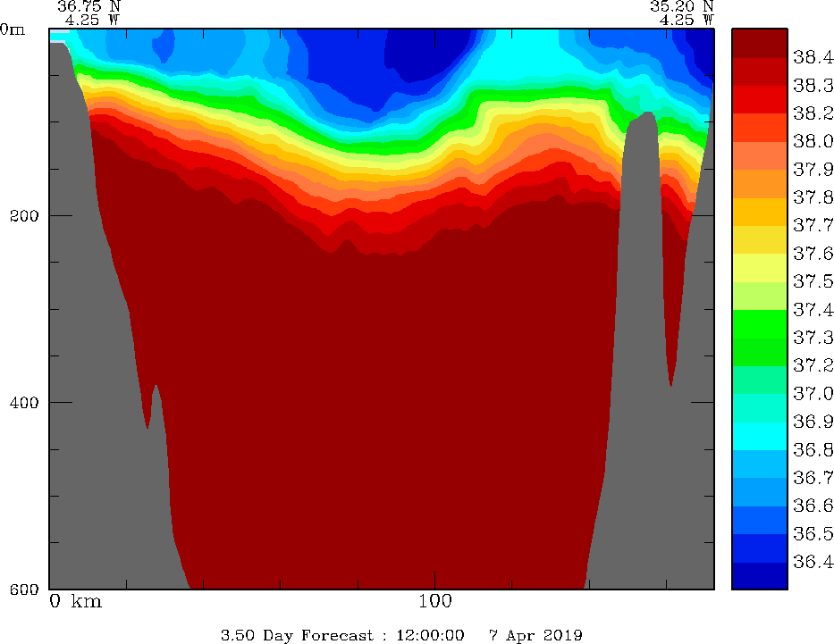Click the 12:00:00 time in the caption

click(x=430, y=635)
